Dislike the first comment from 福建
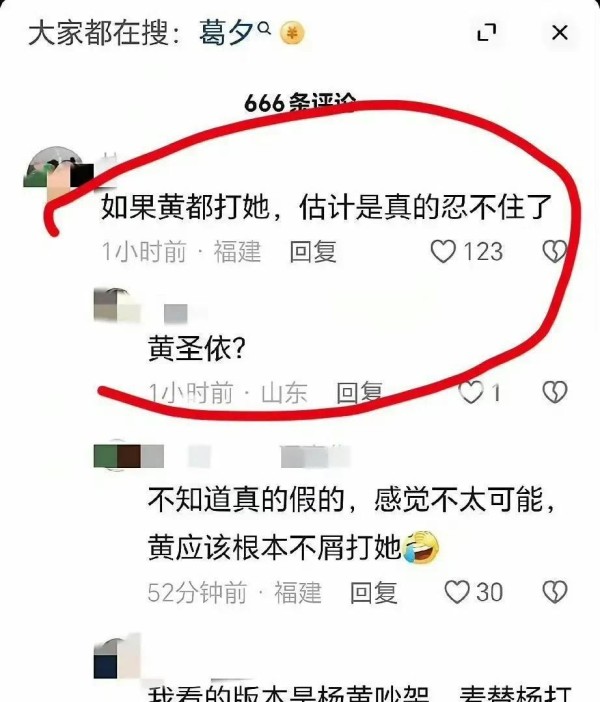600x702 pixels. [555, 251]
